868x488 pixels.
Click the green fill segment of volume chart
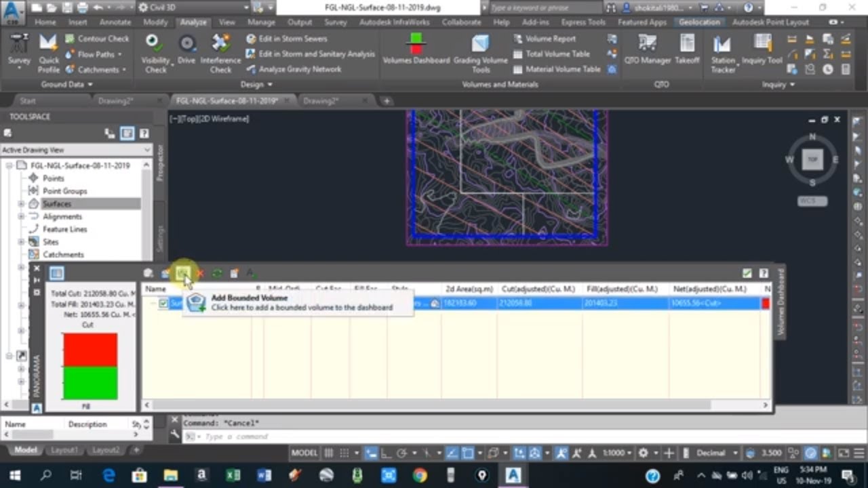pyautogui.click(x=90, y=383)
